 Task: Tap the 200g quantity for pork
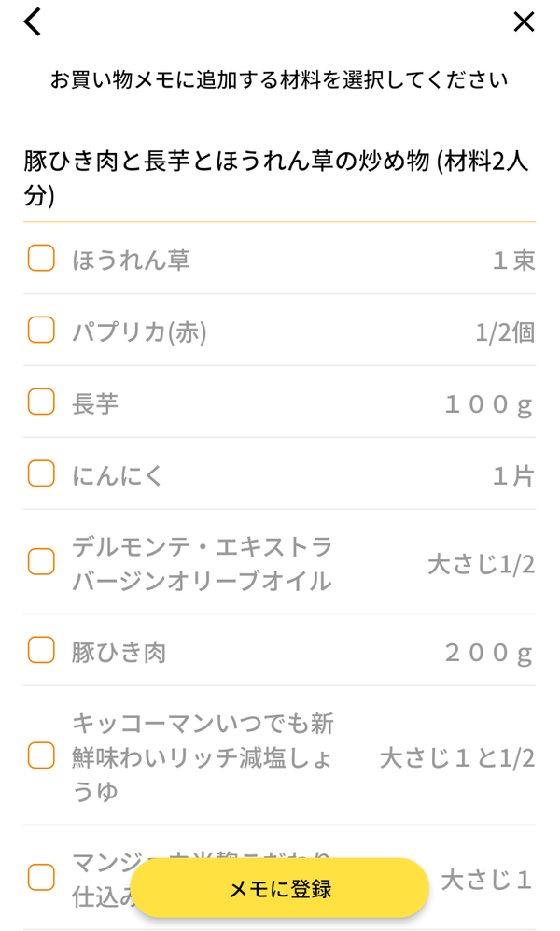coord(489,652)
